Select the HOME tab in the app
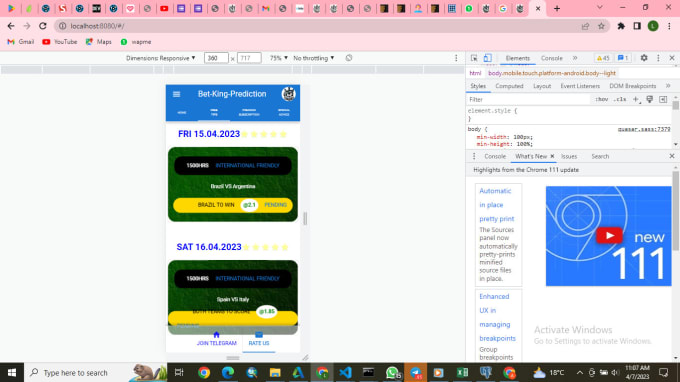The image size is (680, 382). (x=182, y=113)
